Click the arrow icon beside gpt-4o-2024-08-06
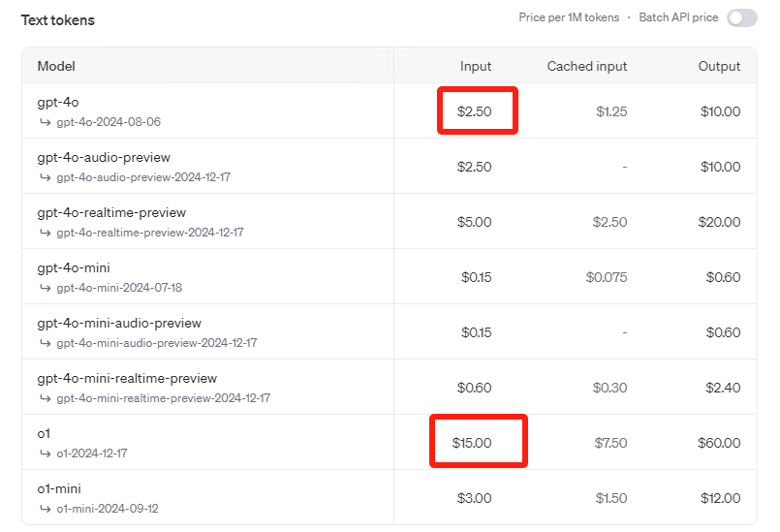Viewport: 780px width, 532px height. (45, 122)
